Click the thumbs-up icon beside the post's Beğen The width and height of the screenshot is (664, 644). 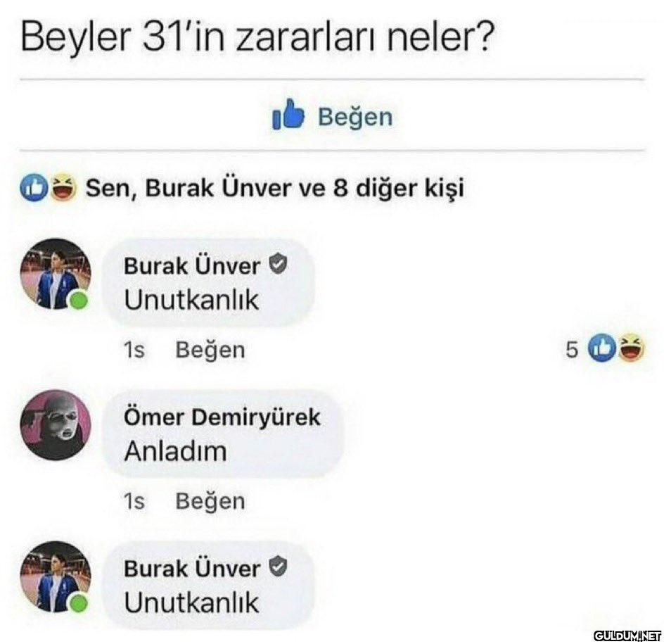pyautogui.click(x=288, y=115)
